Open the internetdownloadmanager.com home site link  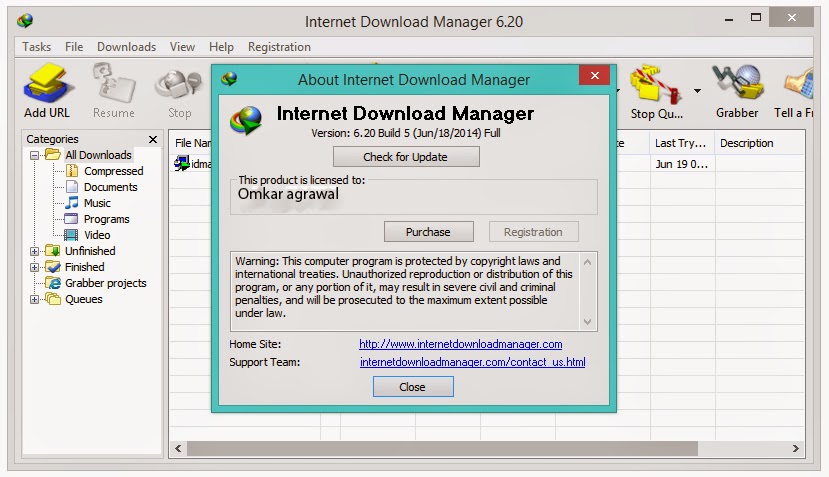coord(460,344)
